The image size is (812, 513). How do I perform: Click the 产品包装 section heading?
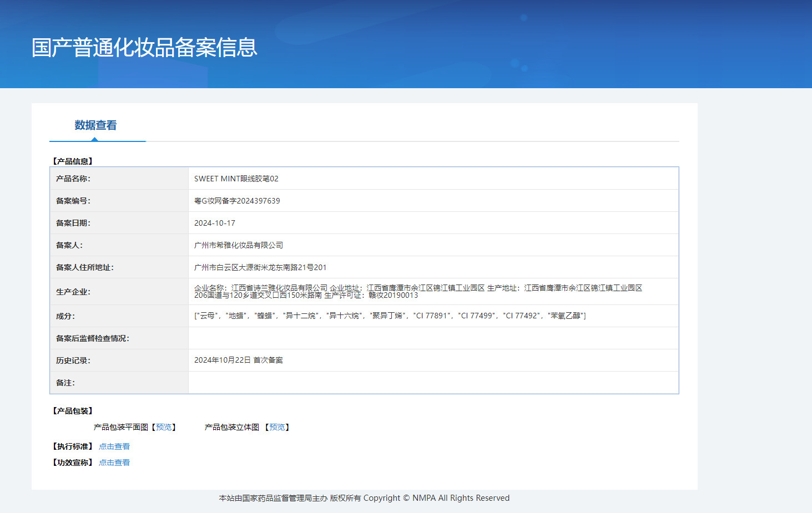(73, 411)
